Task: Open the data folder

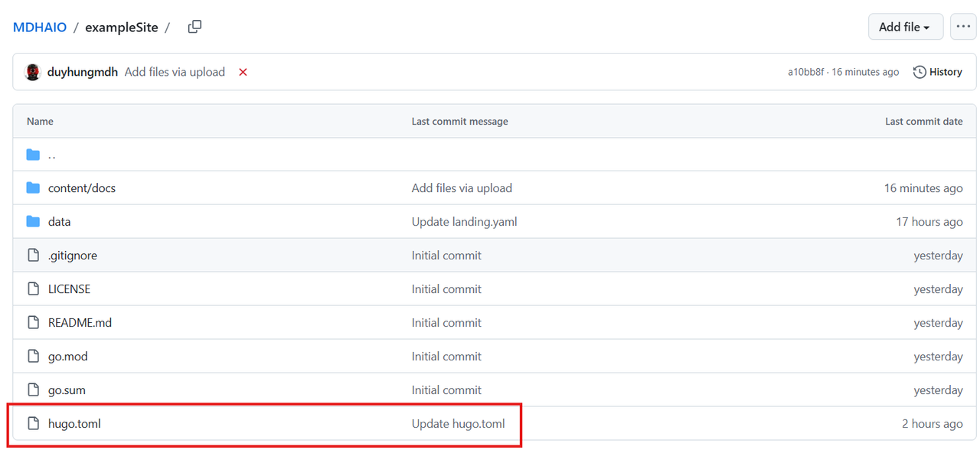Action: coord(59,222)
